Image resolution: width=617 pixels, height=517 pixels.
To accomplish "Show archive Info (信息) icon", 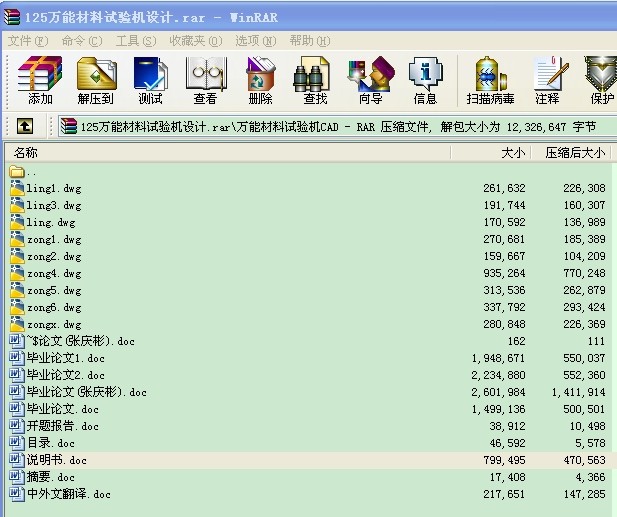I will [425, 79].
